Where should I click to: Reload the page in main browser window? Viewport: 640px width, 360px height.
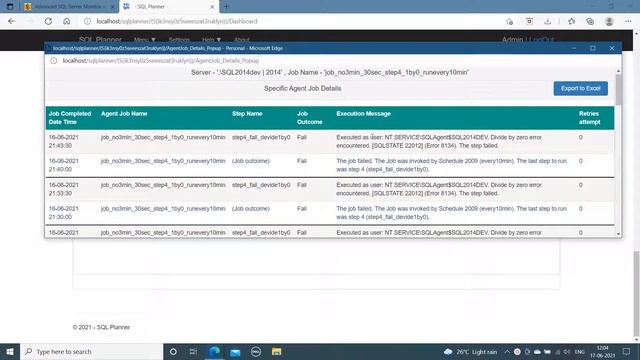(x=48, y=21)
